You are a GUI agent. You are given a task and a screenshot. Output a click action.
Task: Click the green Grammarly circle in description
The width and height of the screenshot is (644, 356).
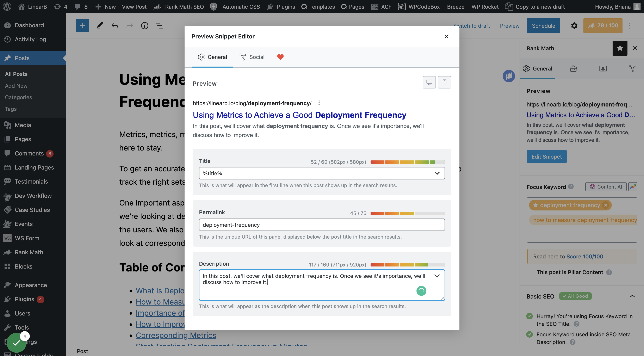[421, 291]
